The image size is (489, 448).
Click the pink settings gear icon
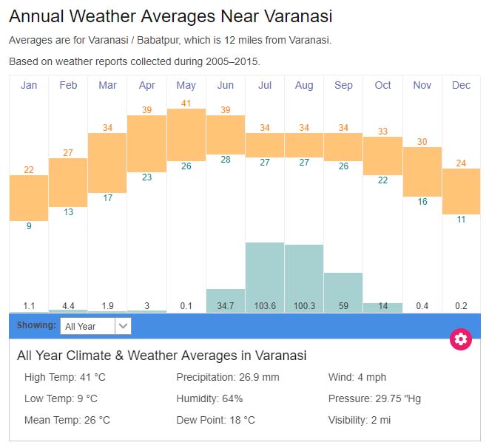click(461, 339)
